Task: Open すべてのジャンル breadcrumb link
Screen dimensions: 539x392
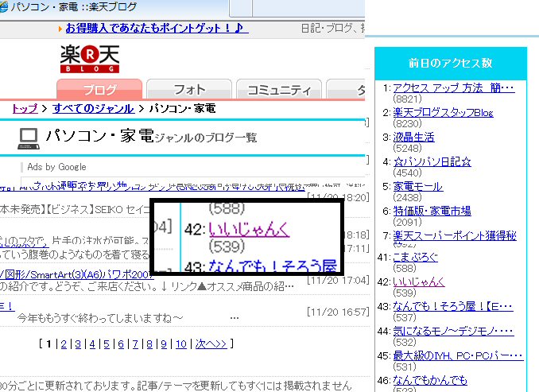Action: (x=93, y=109)
